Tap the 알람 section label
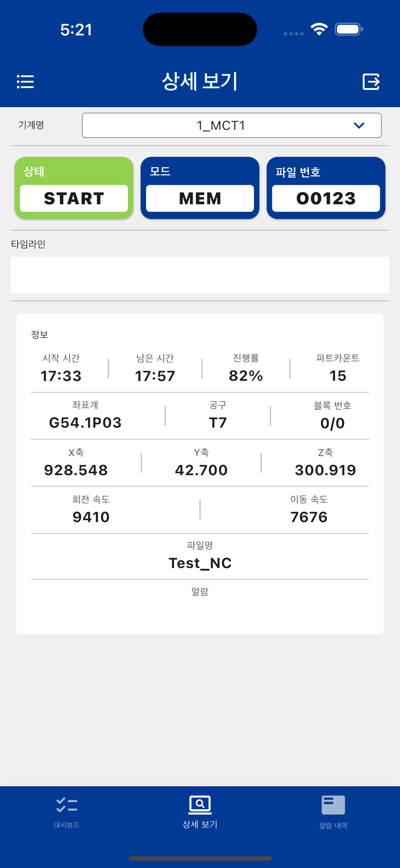 coord(200,591)
